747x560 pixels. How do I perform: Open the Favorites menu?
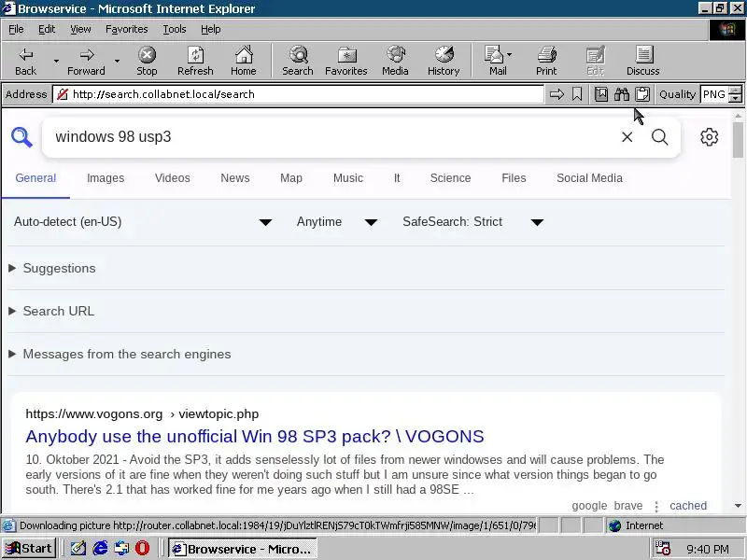click(x=127, y=30)
